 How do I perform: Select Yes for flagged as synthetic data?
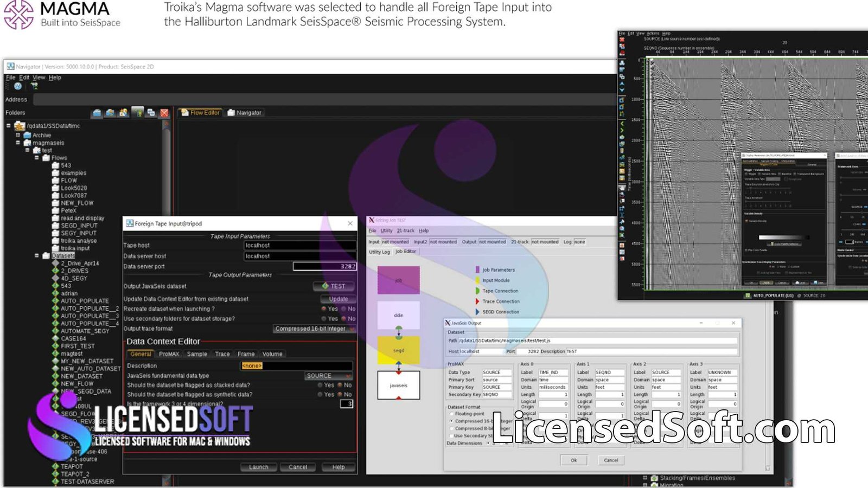click(x=320, y=395)
